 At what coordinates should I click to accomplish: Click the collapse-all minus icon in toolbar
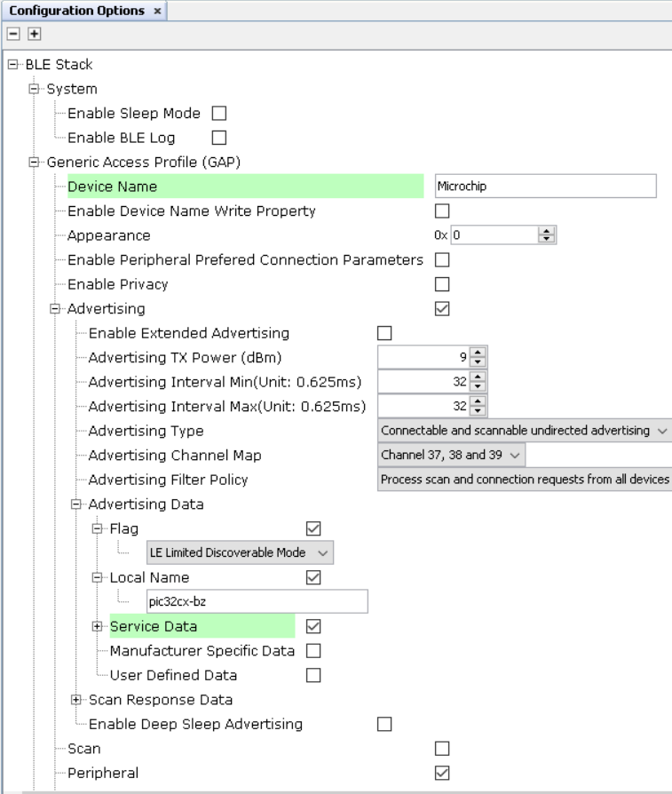(x=13, y=34)
